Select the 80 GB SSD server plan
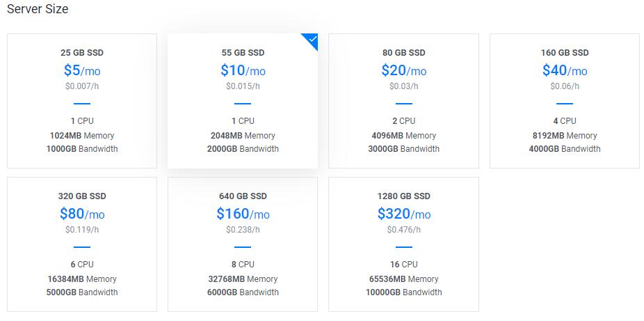This screenshot has width=644, height=321. [x=403, y=101]
